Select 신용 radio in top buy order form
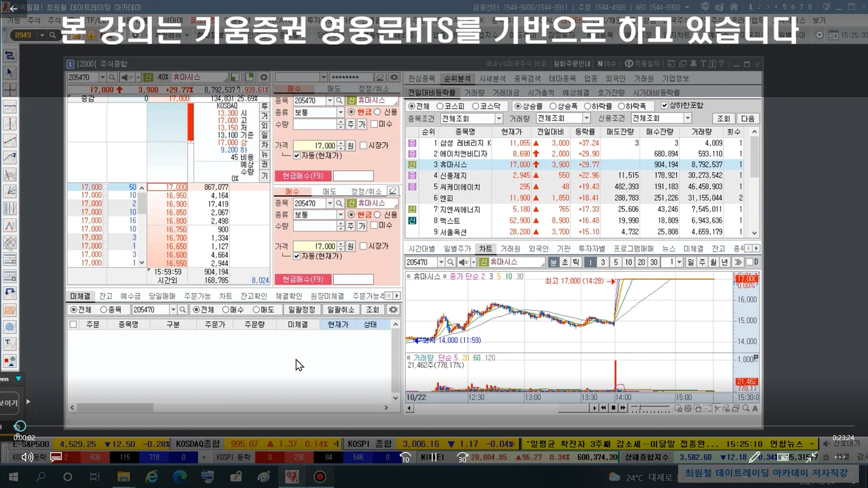 click(x=378, y=112)
